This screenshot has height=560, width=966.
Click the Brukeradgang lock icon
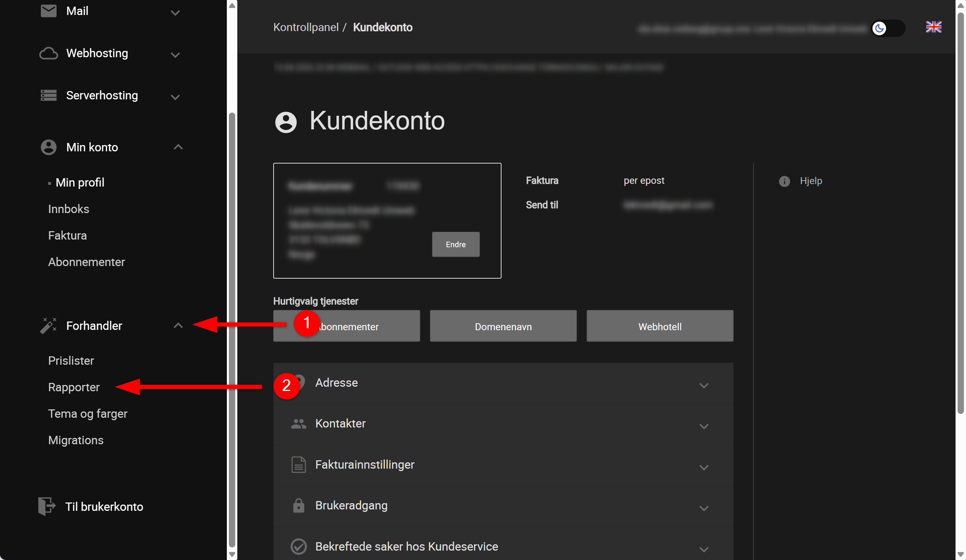298,505
